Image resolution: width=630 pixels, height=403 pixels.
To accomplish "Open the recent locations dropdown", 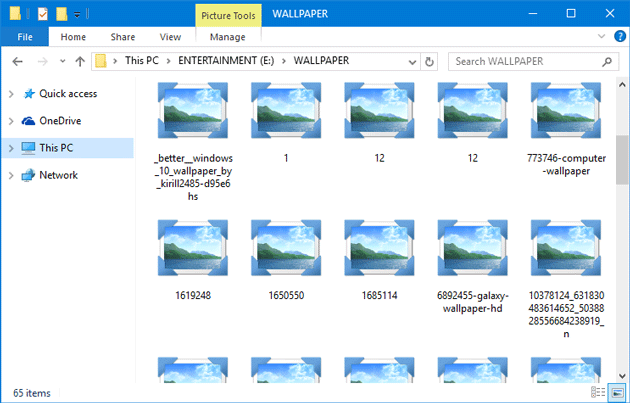I will (62, 61).
